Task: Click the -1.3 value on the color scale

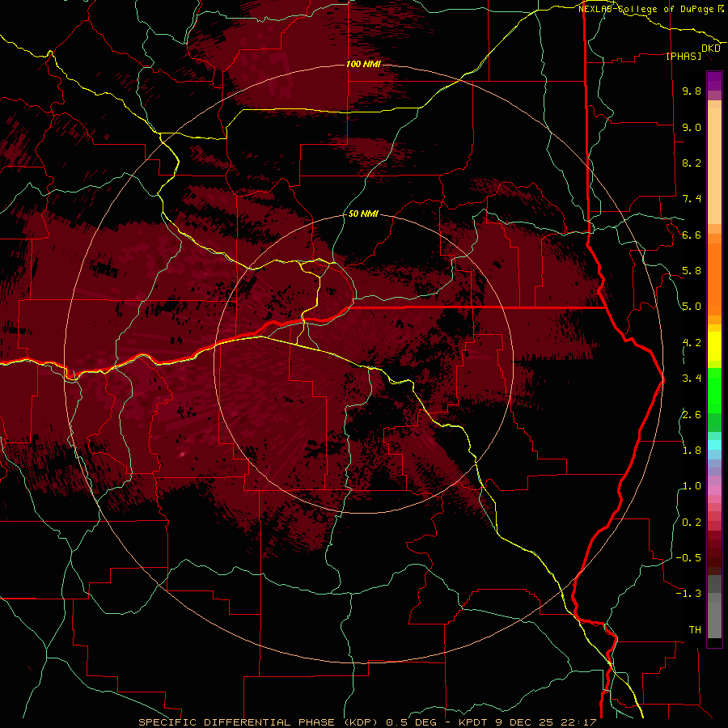Action: point(688,594)
